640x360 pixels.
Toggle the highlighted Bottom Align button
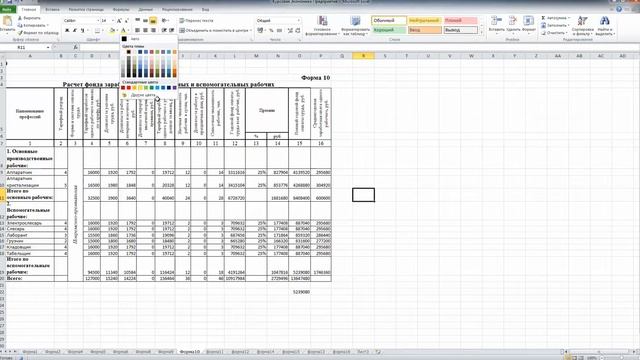[x=153, y=20]
